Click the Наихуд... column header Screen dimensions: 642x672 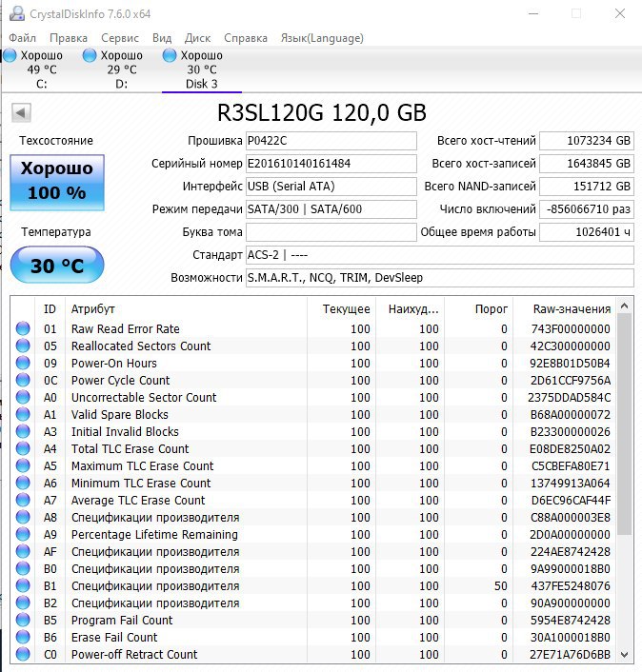point(410,309)
